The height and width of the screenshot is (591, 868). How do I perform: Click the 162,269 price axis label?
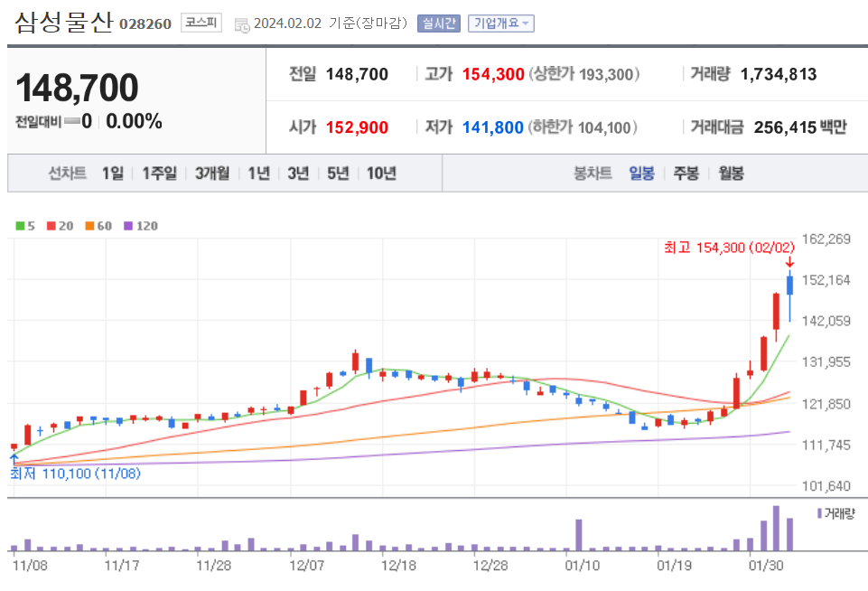tap(826, 239)
